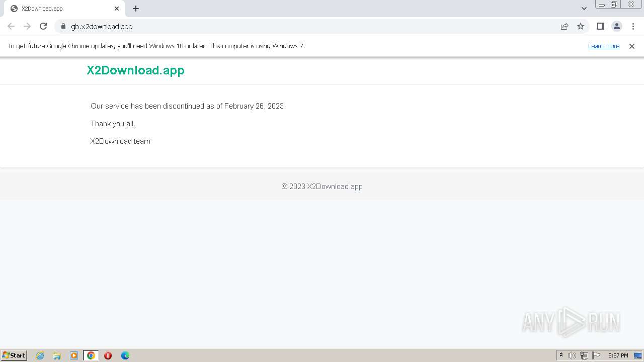The height and width of the screenshot is (362, 644).
Task: Click the X2Download.app logo link
Action: pos(135,70)
